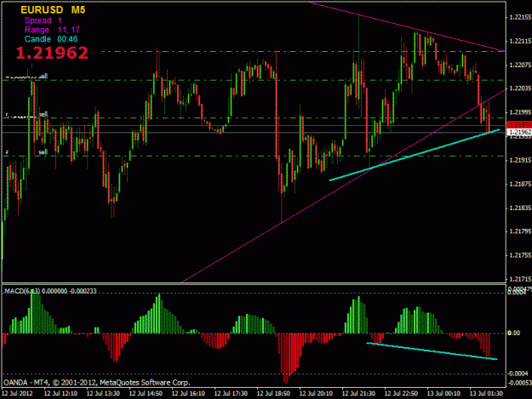This screenshot has width=532, height=399.
Task: Click the 12 Jul 13:30 time label
Action: (103, 393)
